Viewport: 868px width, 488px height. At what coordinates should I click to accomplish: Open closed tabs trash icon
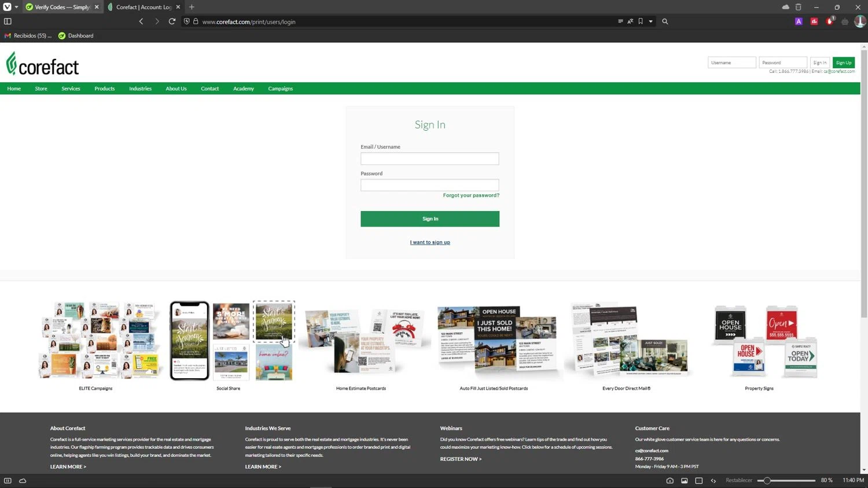tap(799, 7)
